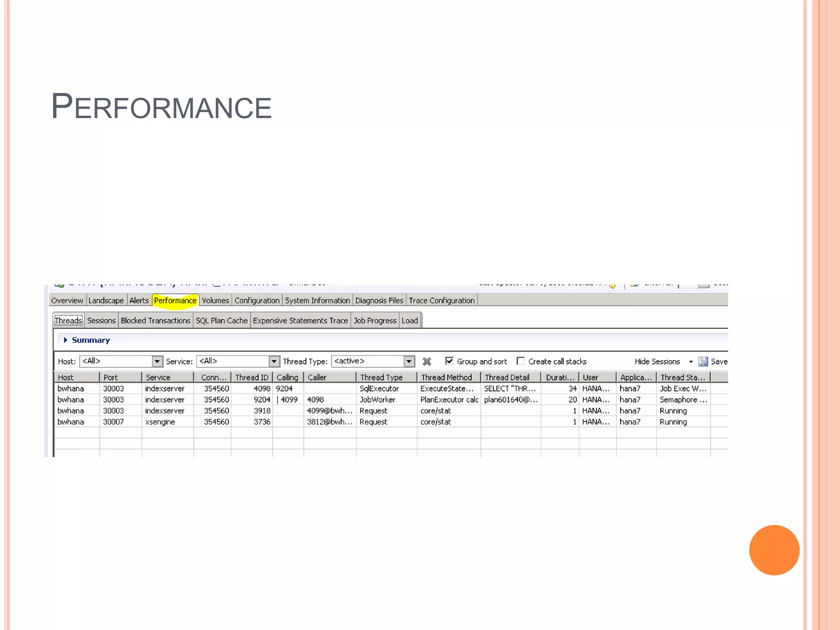The width and height of the screenshot is (840, 630).
Task: Go to the Configuration tab
Action: (x=257, y=301)
